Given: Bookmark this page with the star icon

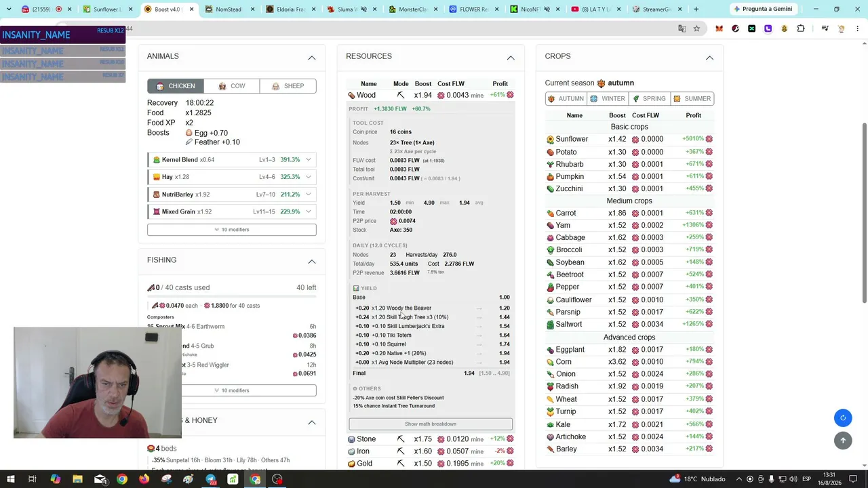Looking at the screenshot, I should (696, 28).
